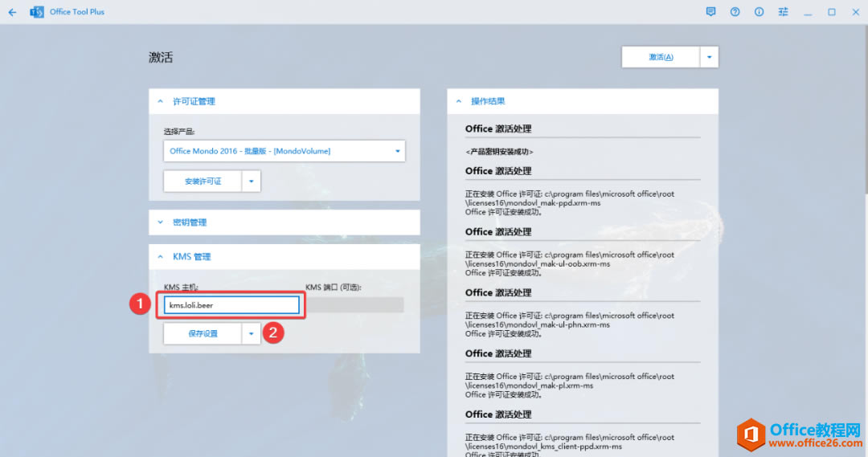868x457 pixels.
Task: Click the window vertical scrollbar
Action: point(865,111)
